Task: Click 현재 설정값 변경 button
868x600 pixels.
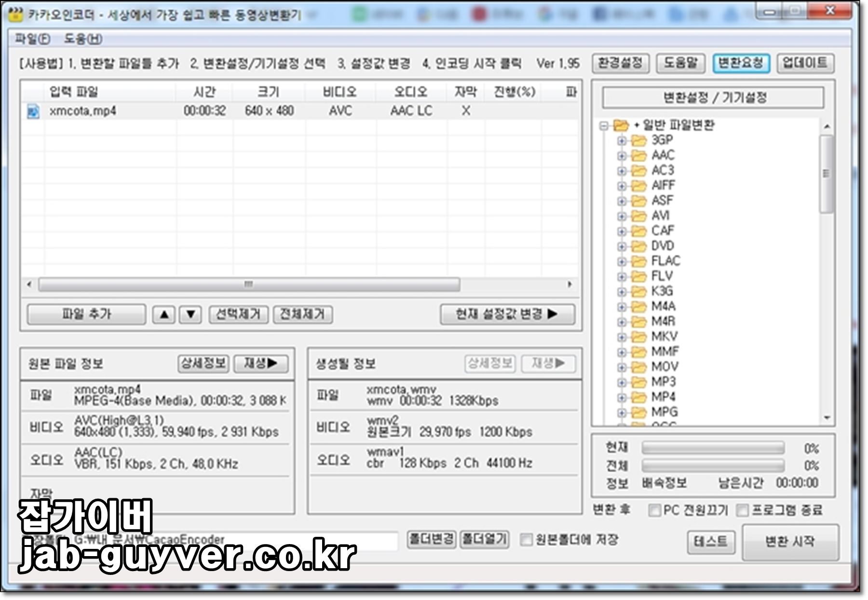Action: coord(507,314)
